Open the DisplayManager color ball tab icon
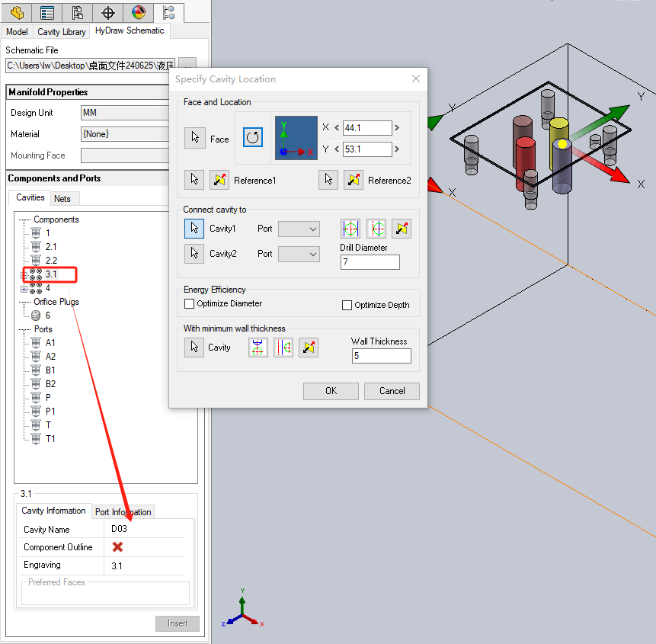This screenshot has height=644, width=656. (x=139, y=12)
